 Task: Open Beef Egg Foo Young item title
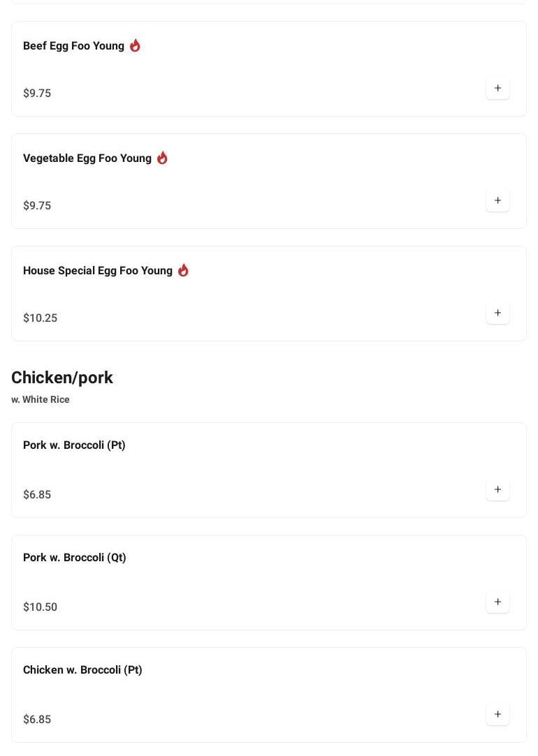pos(73,46)
